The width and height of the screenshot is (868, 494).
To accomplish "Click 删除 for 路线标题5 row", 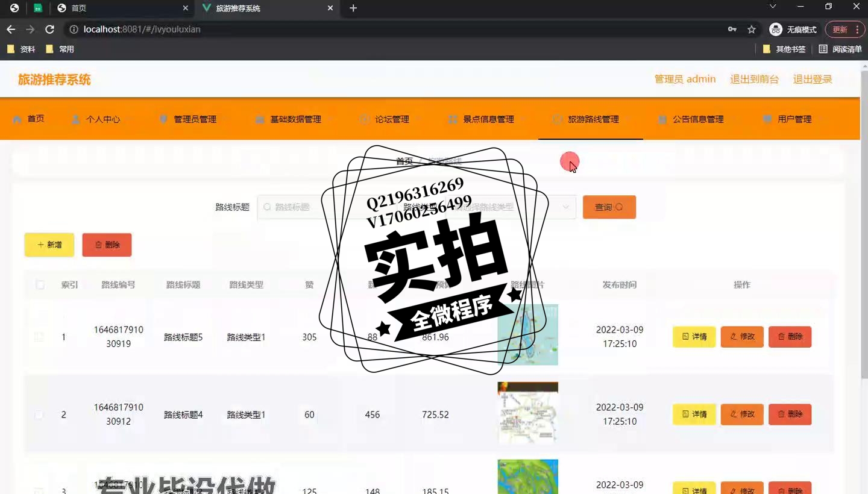I will pyautogui.click(x=790, y=337).
